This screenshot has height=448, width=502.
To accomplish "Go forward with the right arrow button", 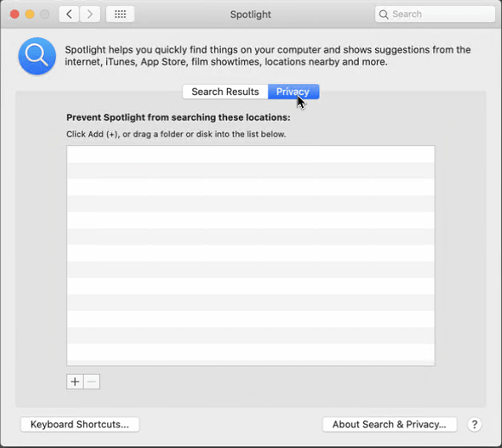I will [x=90, y=14].
